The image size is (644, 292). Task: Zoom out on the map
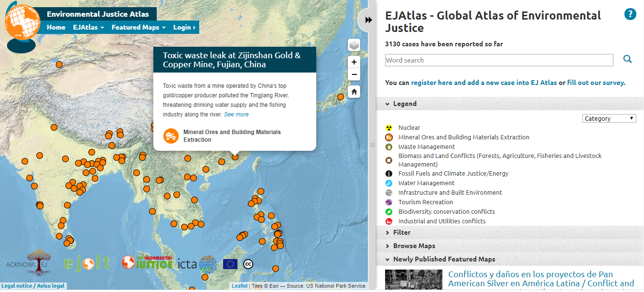click(x=354, y=74)
